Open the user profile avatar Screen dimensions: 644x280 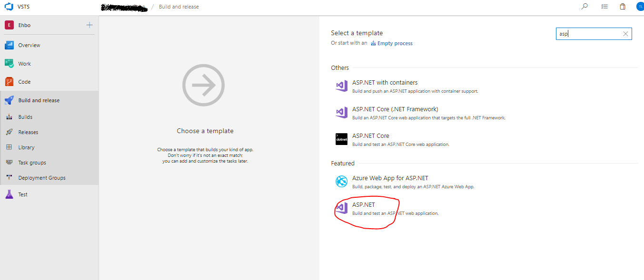[640, 7]
